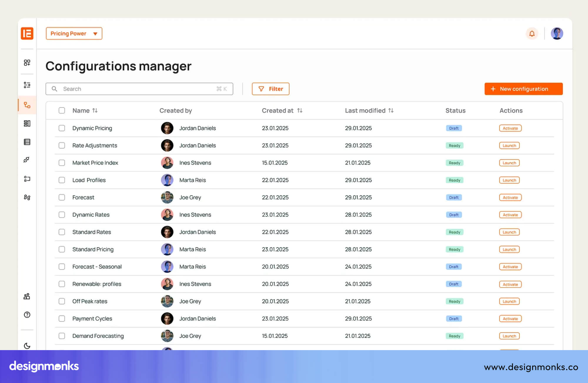The image size is (588, 383).
Task: Activate the Dynamic Pricing configuration
Action: [510, 128]
